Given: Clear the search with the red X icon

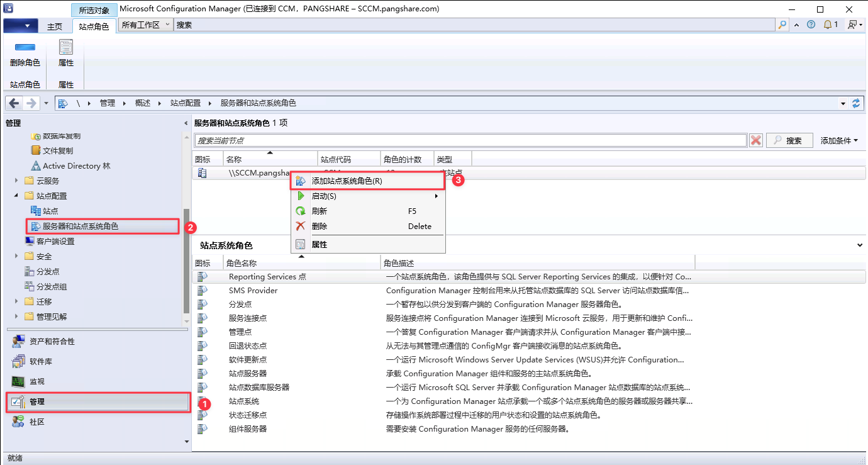Looking at the screenshot, I should tap(756, 140).
